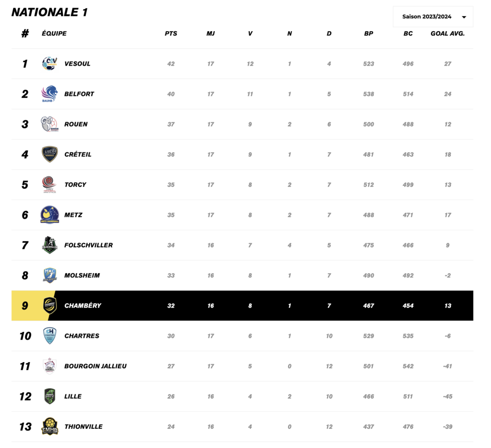Viewport: 491px width, 448px height.
Task: Sort table by PTS column header
Action: pyautogui.click(x=171, y=34)
